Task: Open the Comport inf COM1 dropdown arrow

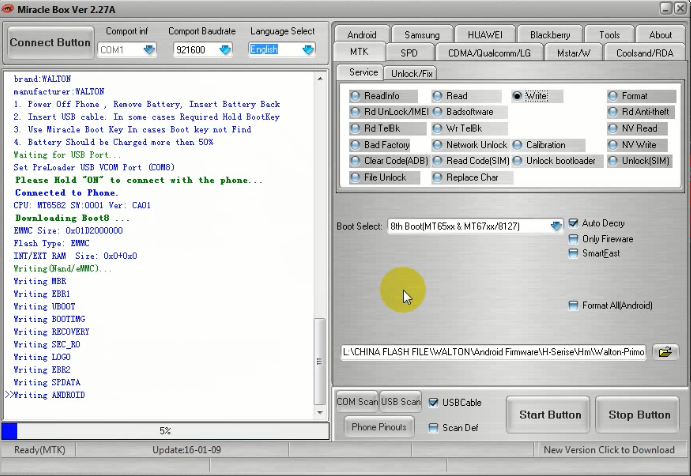Action: click(x=149, y=49)
